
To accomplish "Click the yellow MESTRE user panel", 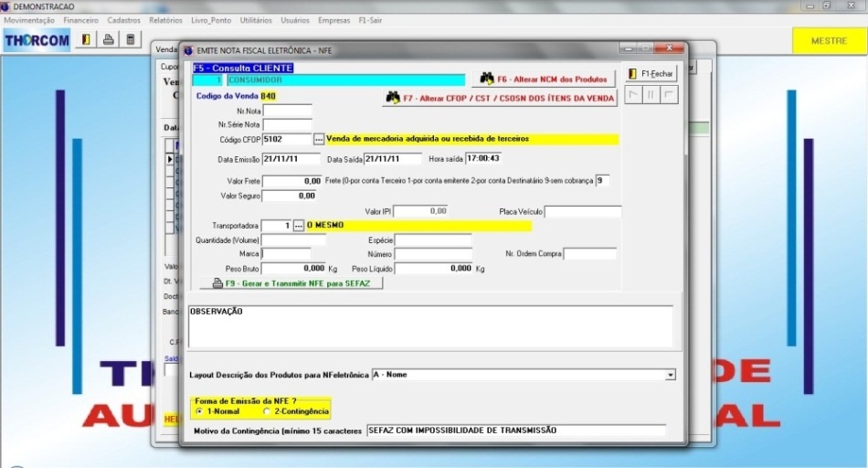I will pyautogui.click(x=828, y=40).
